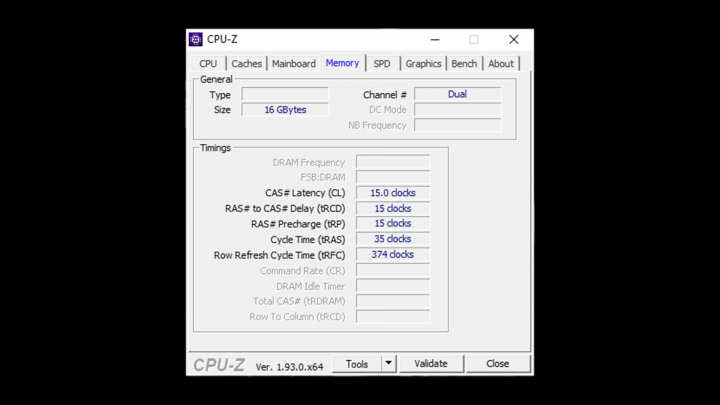This screenshot has width=720, height=405.
Task: Select the 15.0 clocks CAS latency value
Action: [x=393, y=193]
